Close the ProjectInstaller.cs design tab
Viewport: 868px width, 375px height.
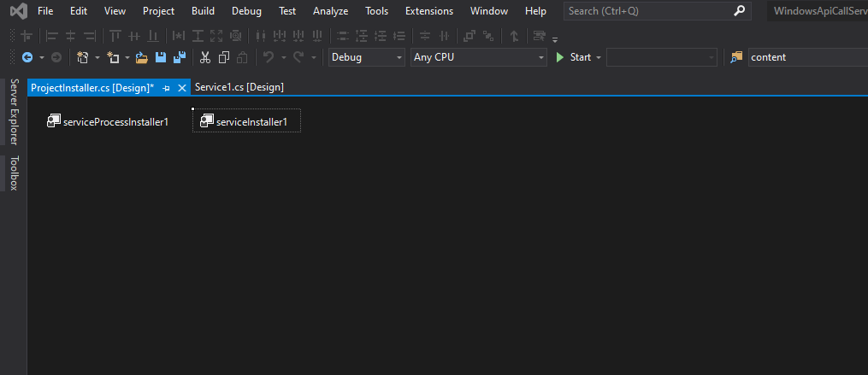181,87
